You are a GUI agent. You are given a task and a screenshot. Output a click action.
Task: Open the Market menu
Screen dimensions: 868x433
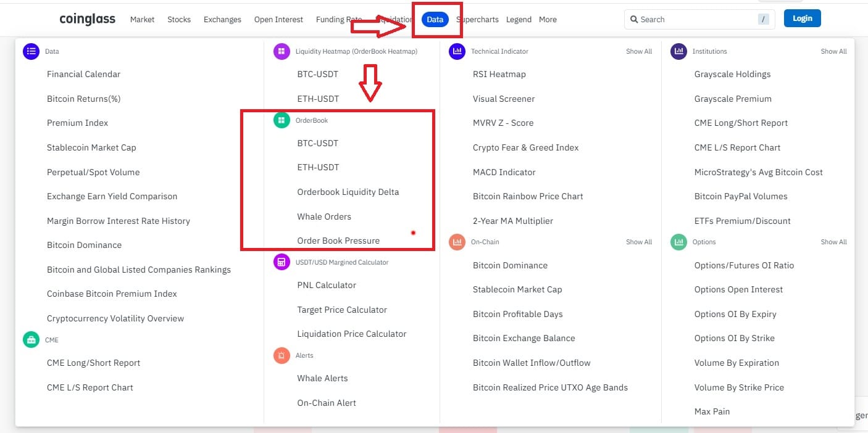coord(142,20)
